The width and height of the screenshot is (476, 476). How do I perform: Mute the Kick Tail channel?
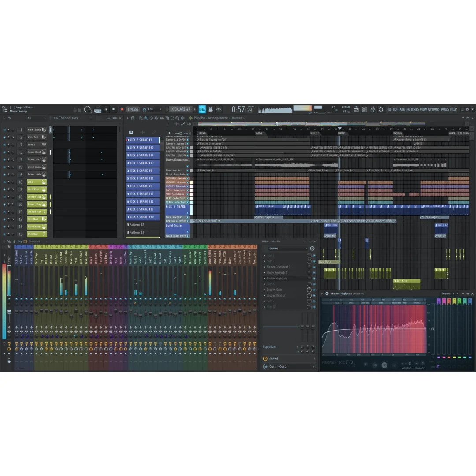pyautogui.click(x=4, y=137)
